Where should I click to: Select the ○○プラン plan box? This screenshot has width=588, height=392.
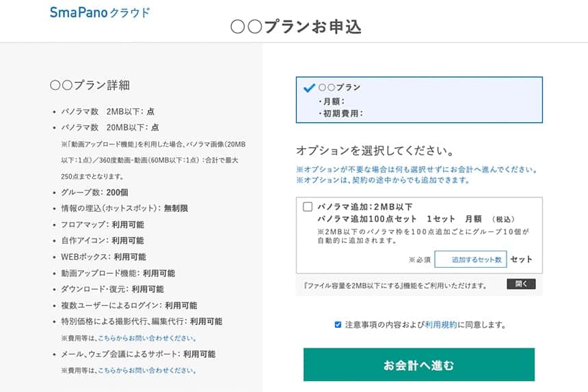coord(419,100)
